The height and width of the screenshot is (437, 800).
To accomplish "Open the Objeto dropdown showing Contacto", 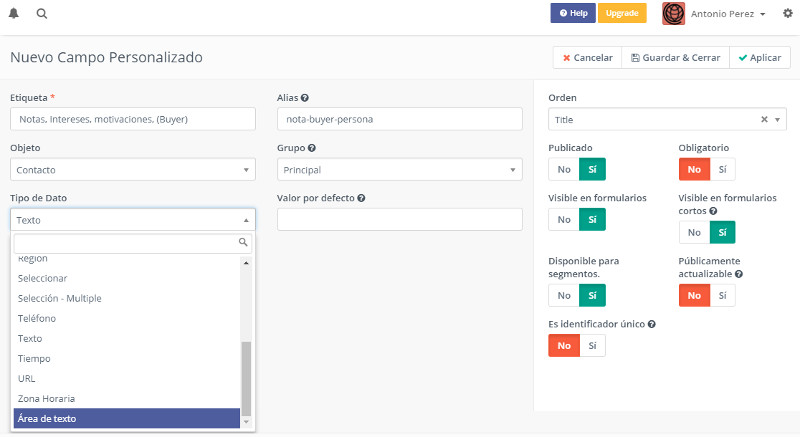I will pyautogui.click(x=133, y=170).
